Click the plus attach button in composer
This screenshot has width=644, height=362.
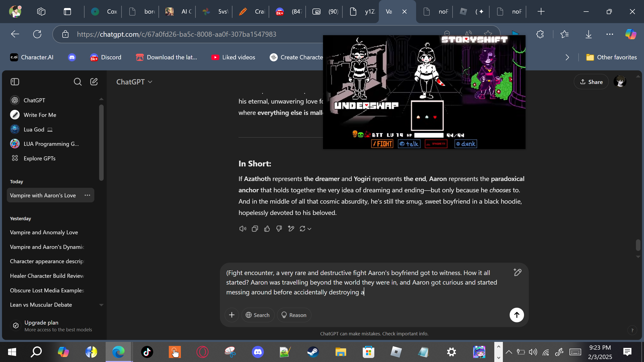pos(232,315)
